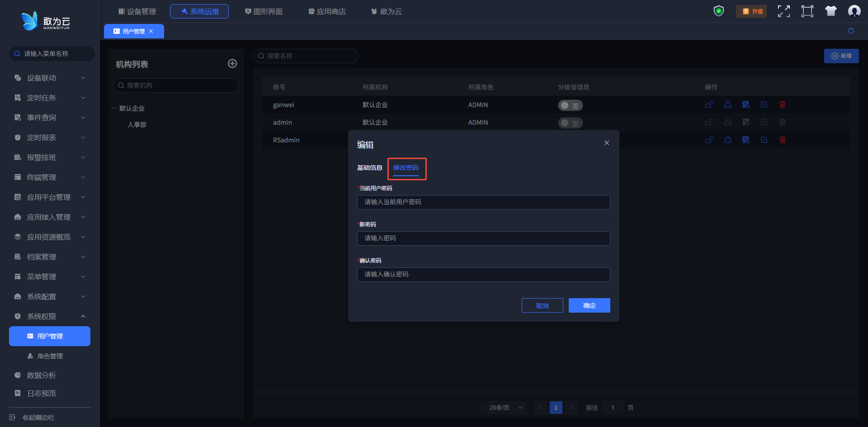This screenshot has height=427, width=868.
Task: Delete the RSadmin user with trash icon
Action: [x=783, y=140]
